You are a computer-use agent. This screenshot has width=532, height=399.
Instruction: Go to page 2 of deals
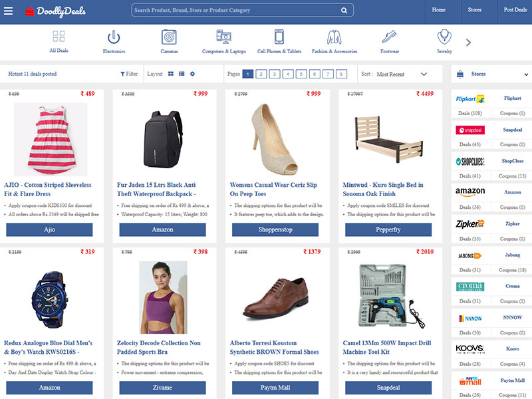pos(261,74)
